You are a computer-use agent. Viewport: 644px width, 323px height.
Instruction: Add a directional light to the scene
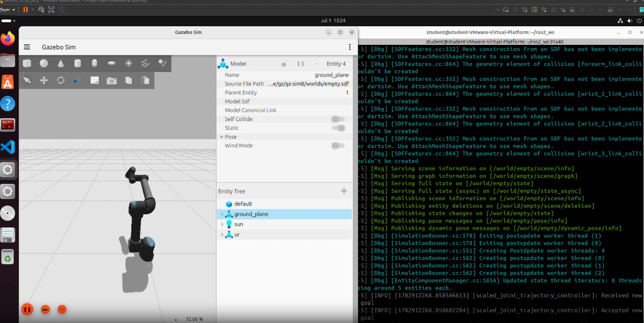coord(145,63)
